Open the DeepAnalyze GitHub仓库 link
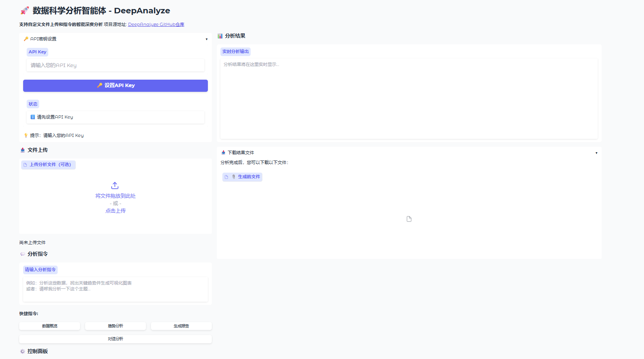This screenshot has height=359, width=644. coord(156,24)
